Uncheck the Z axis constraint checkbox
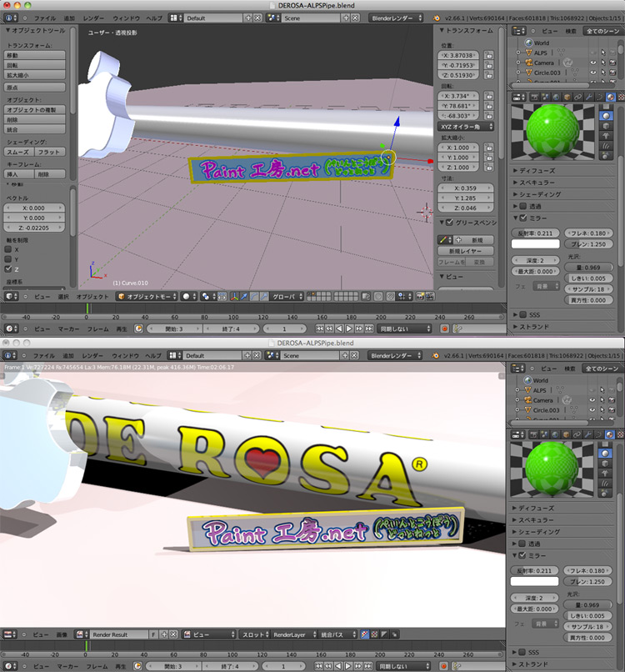Image resolution: width=625 pixels, height=672 pixels. (x=8, y=269)
